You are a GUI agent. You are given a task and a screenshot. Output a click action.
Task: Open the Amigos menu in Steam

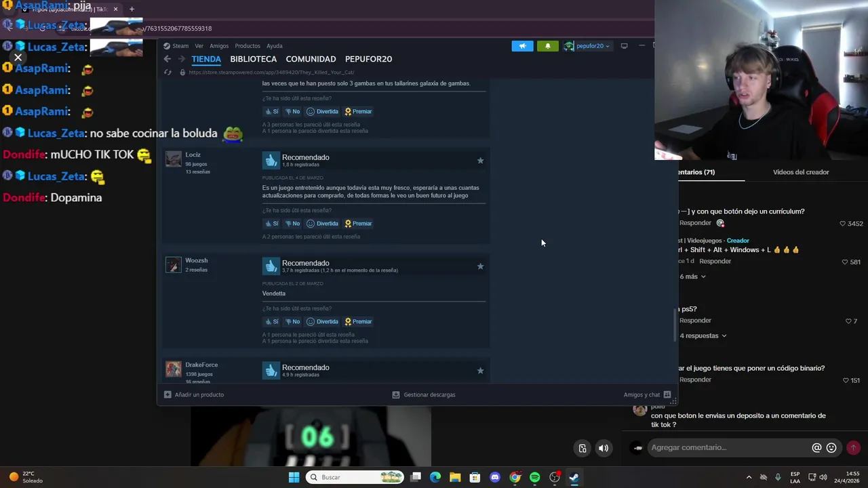pyautogui.click(x=219, y=46)
